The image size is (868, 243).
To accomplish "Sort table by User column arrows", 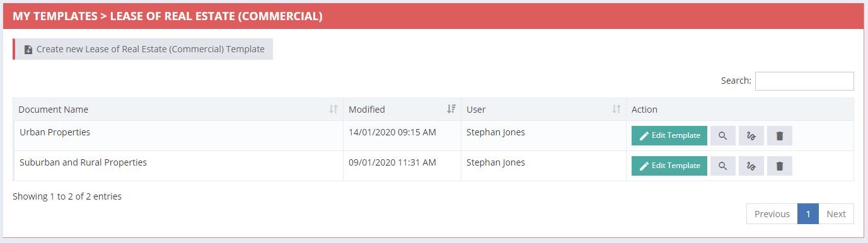I will click(x=616, y=109).
